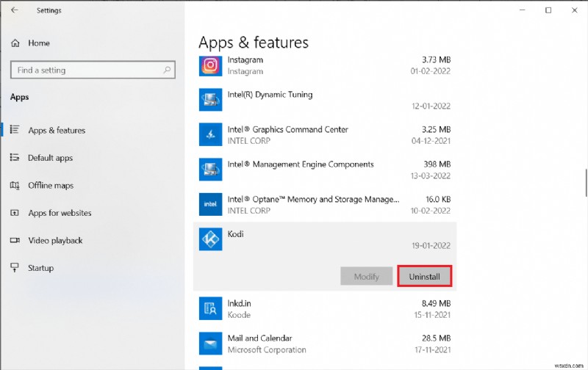Navigate to Video playback settings

55,241
